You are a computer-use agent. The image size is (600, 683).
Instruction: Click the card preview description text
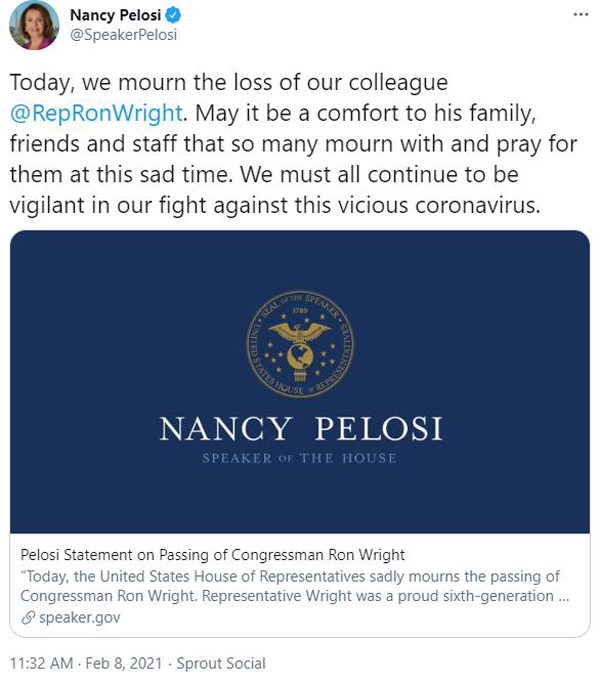pos(295,586)
